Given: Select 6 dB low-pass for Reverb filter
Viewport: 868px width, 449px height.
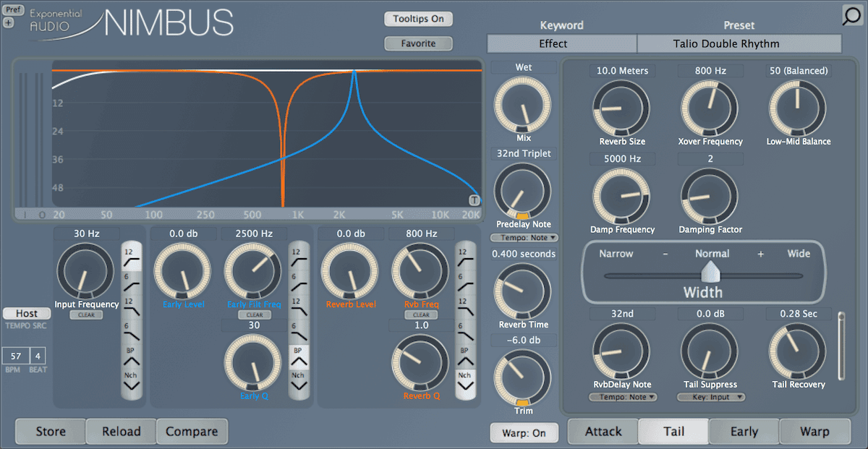Looking at the screenshot, I should 464,332.
